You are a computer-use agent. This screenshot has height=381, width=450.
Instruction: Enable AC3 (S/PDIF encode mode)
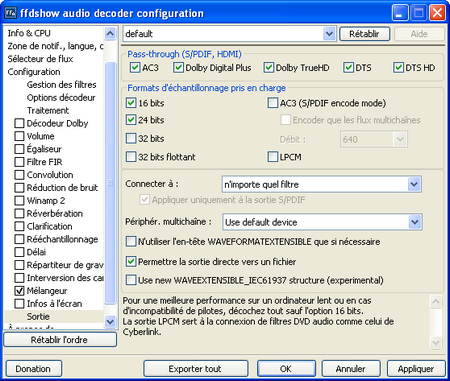click(273, 103)
